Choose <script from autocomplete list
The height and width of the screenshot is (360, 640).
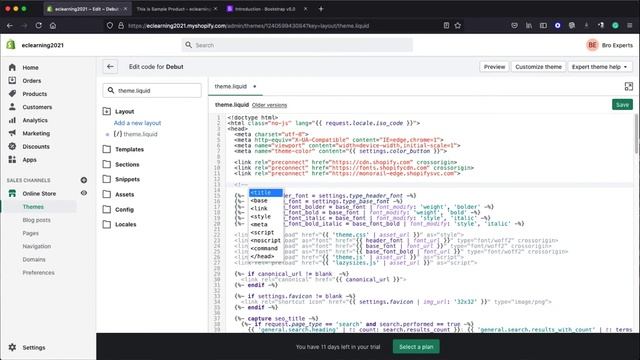click(x=266, y=232)
